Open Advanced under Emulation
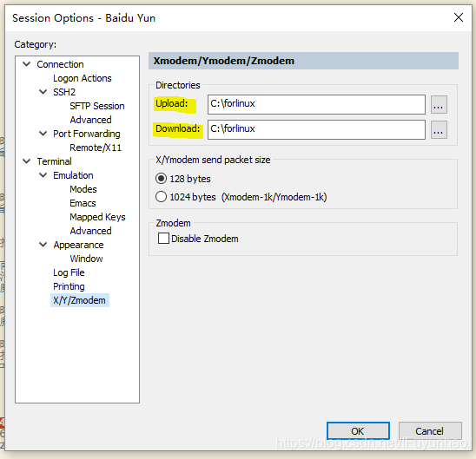Image resolution: width=476 pixels, height=459 pixels. click(90, 231)
